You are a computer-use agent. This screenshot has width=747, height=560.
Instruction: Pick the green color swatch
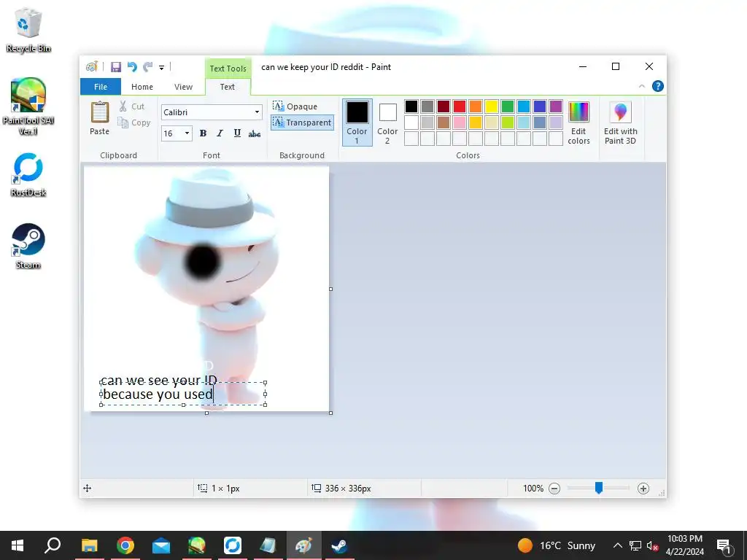(x=508, y=106)
